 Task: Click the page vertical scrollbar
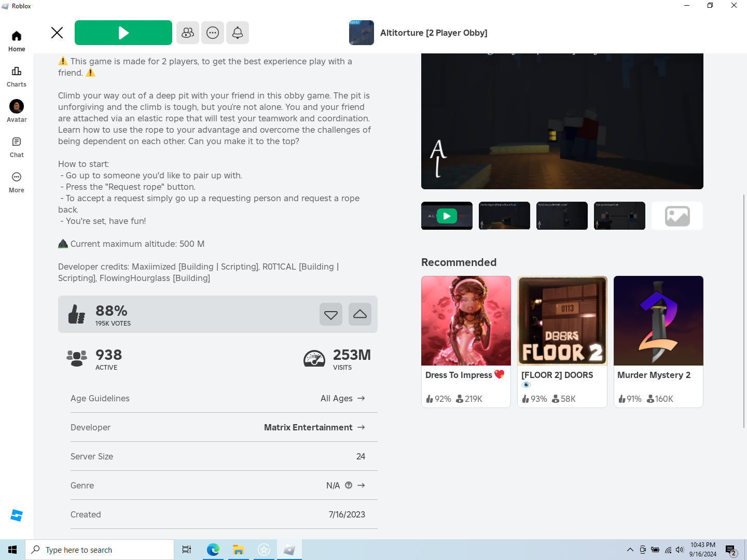(x=744, y=311)
